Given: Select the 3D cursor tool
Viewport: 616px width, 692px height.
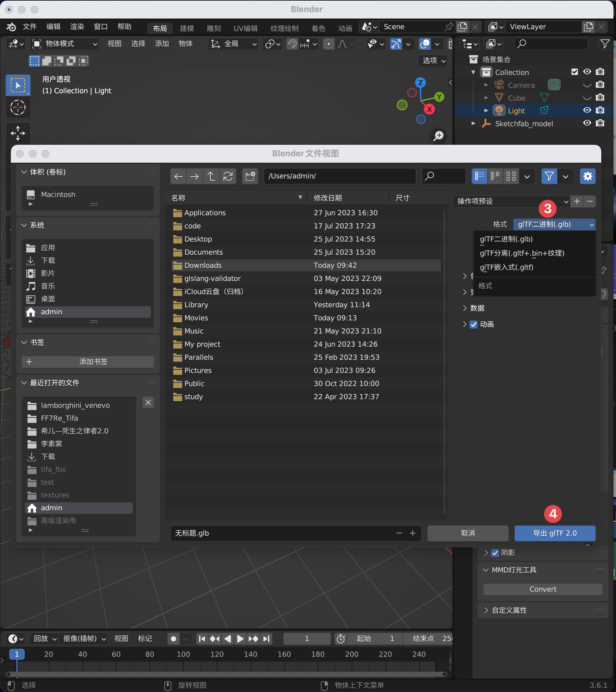Looking at the screenshot, I should click(18, 108).
